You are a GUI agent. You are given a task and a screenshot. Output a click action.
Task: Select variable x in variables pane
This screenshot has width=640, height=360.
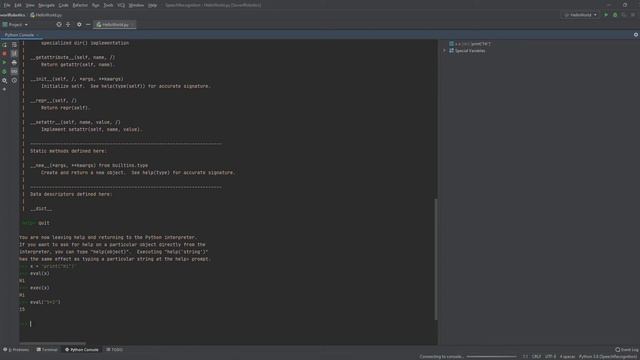click(469, 44)
